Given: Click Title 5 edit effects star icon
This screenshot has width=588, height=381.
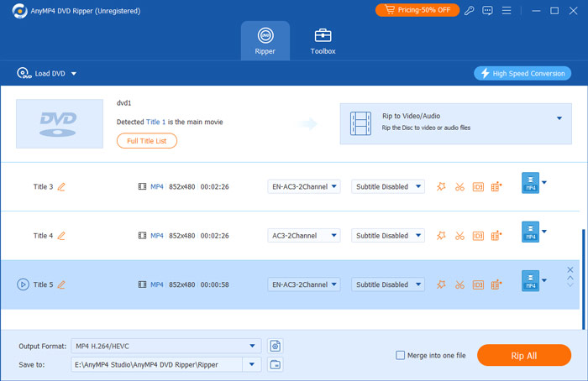Looking at the screenshot, I should tap(441, 284).
